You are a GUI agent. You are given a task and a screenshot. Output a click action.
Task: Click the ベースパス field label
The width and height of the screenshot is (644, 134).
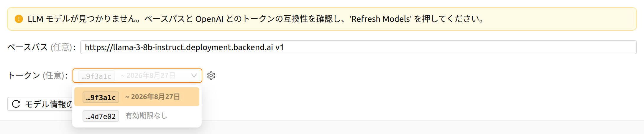click(27, 47)
